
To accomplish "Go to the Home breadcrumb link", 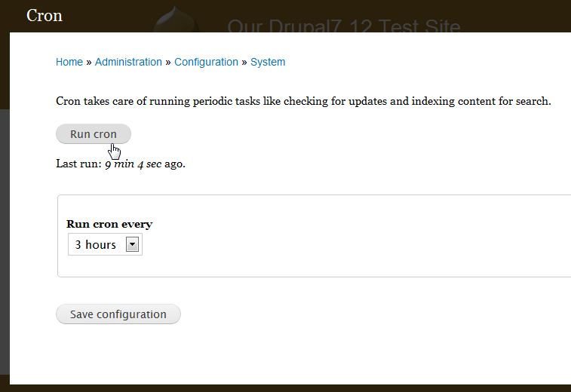I will [69, 62].
